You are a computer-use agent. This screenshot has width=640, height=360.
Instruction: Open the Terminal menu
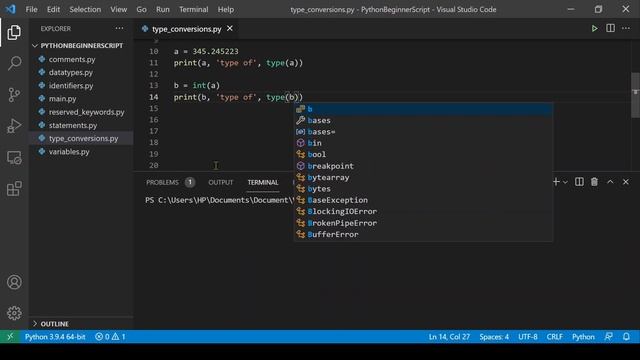[x=193, y=9]
